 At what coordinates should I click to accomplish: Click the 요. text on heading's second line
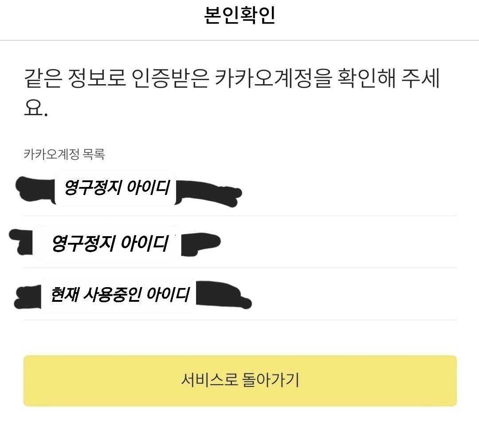(35, 108)
